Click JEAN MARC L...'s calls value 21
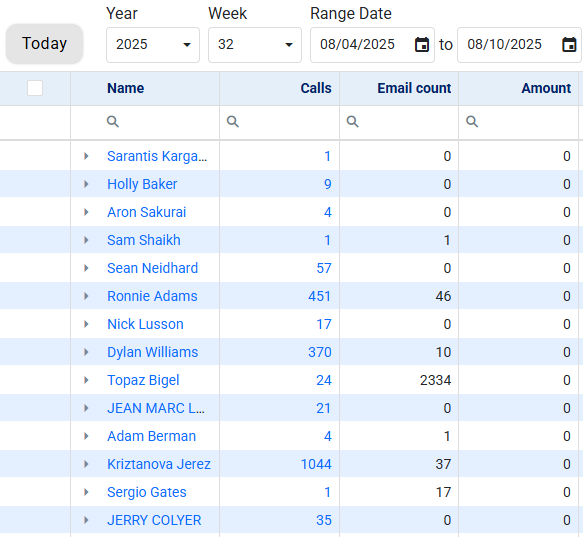Viewport: 583px width, 537px height. 323,408
